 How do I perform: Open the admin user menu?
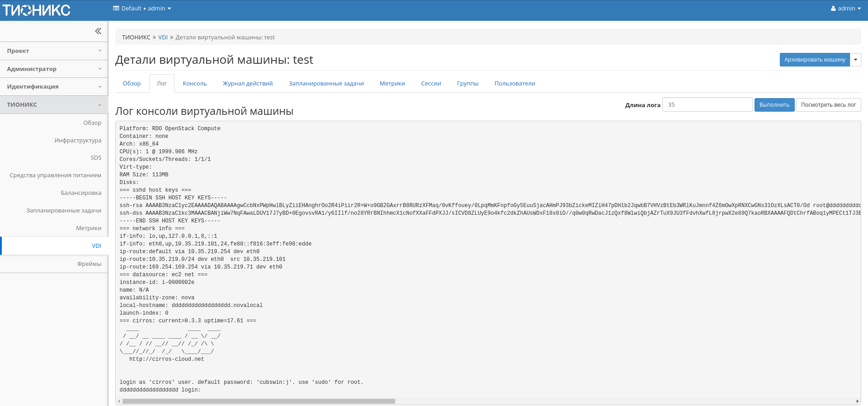(845, 9)
